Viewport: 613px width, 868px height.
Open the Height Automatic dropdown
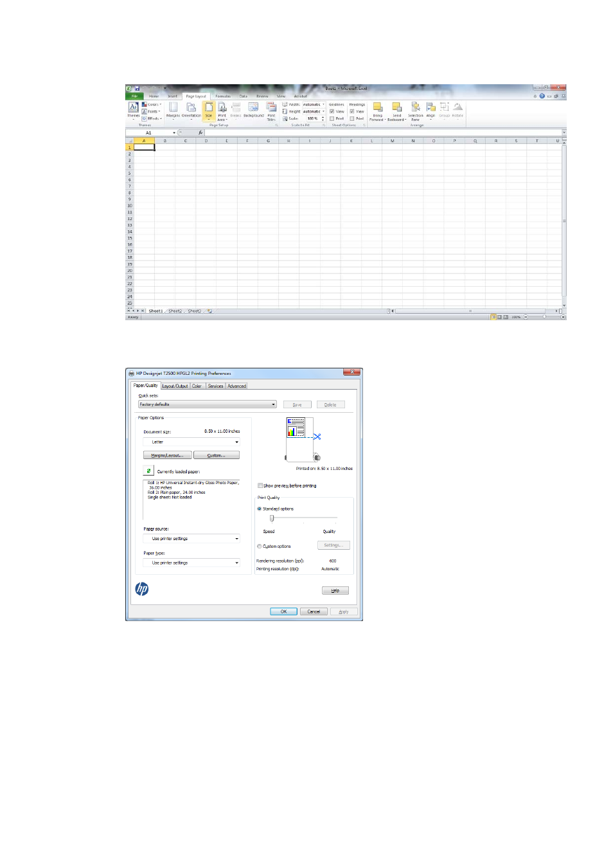pos(314,111)
